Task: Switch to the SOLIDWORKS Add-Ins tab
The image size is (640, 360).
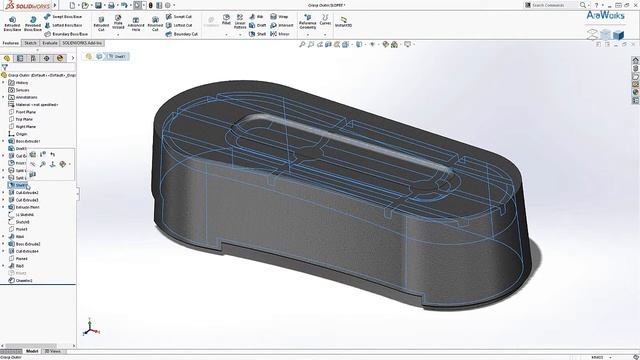Action: (x=82, y=43)
